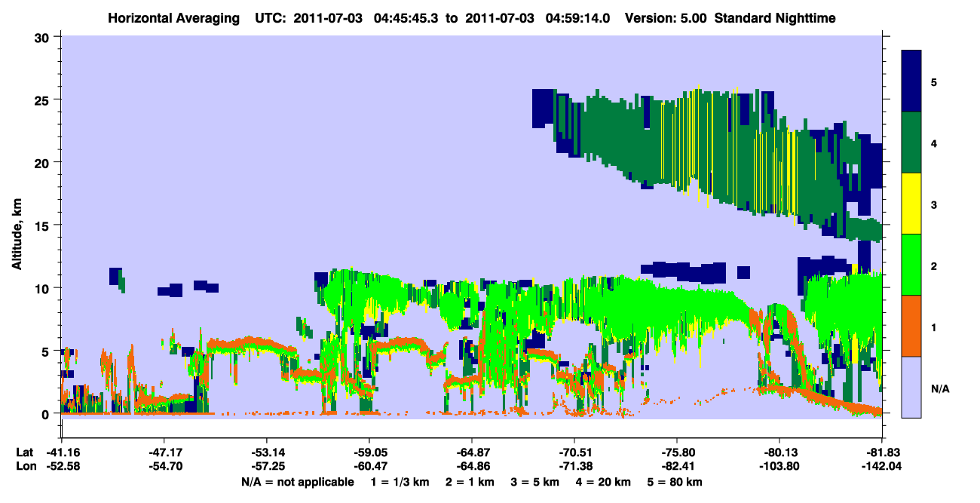The width and height of the screenshot is (980, 503).
Task: Click the colorbar label 'N/A'
Action: (939, 388)
